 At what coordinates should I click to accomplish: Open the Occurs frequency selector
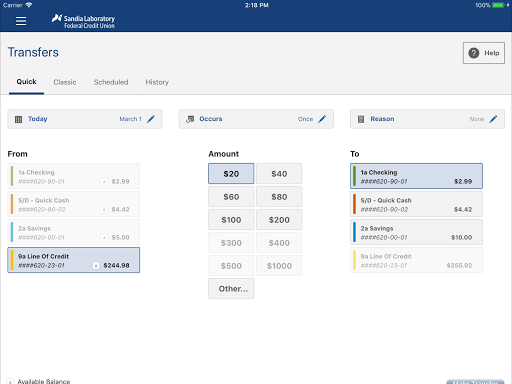click(256, 119)
